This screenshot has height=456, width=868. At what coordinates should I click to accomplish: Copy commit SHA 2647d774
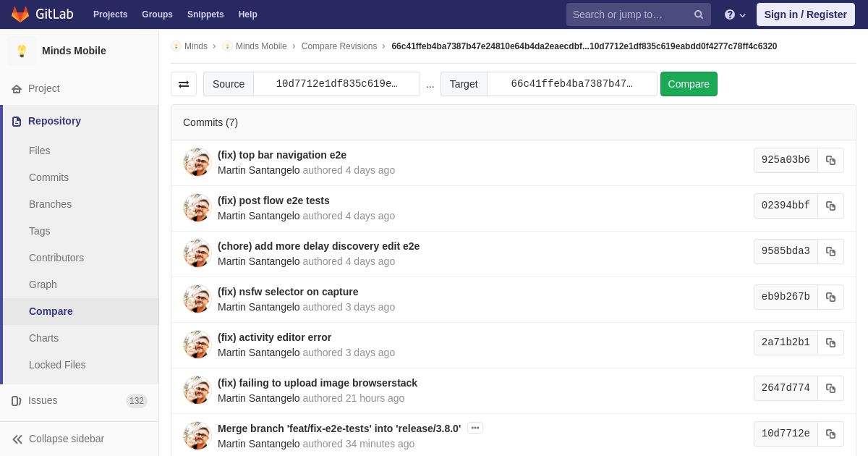pos(830,389)
